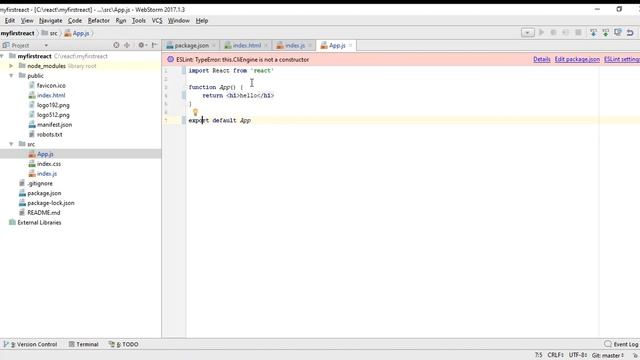Click Edit package.json link
The height and width of the screenshot is (360, 640).
(577, 59)
